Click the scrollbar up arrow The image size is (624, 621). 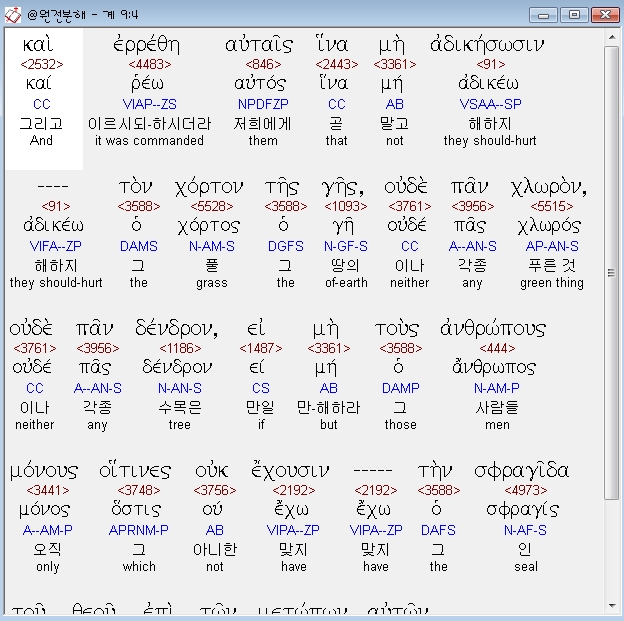(x=611, y=37)
